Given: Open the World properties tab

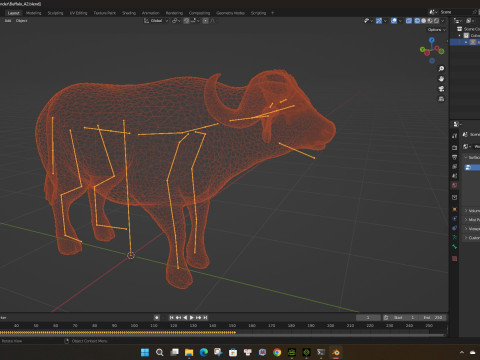Looking at the screenshot, I should tap(454, 185).
